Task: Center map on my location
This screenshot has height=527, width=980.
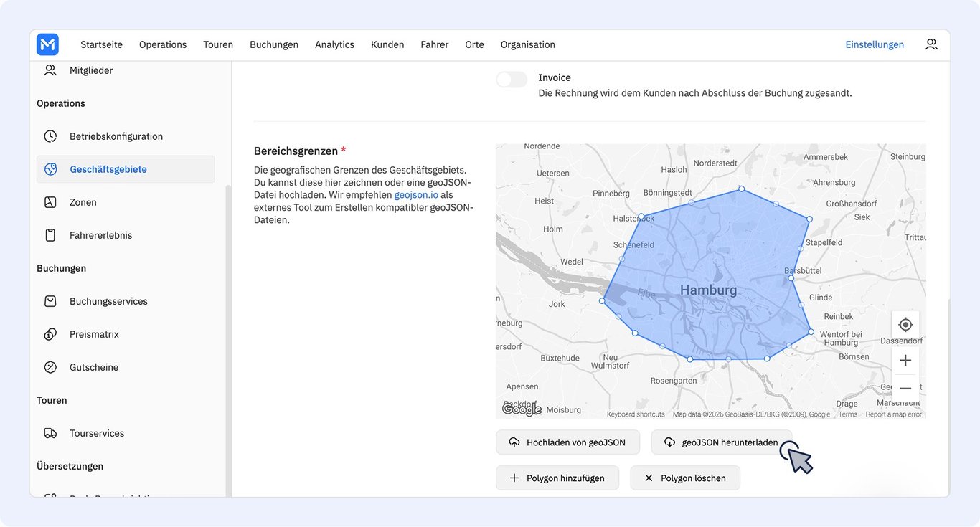Action: 905,325
